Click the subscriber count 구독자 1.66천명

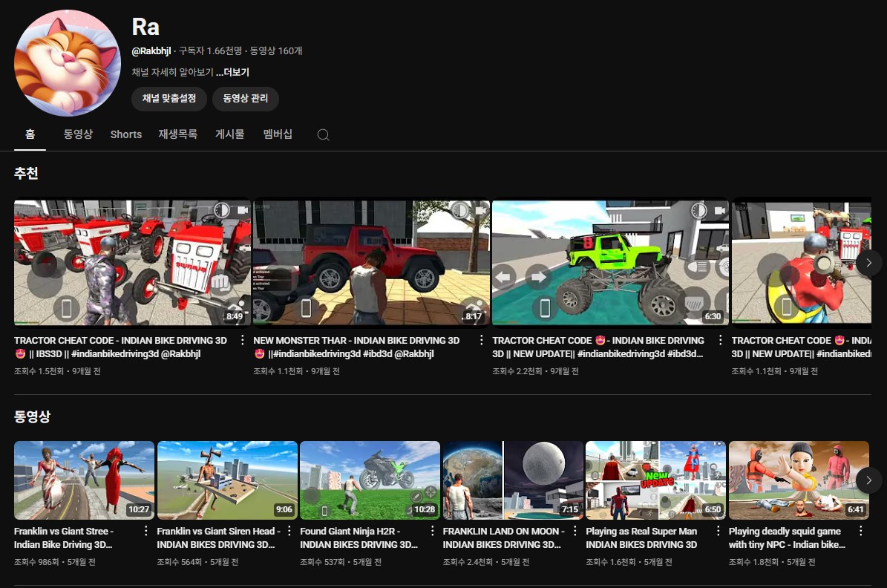coord(211,51)
